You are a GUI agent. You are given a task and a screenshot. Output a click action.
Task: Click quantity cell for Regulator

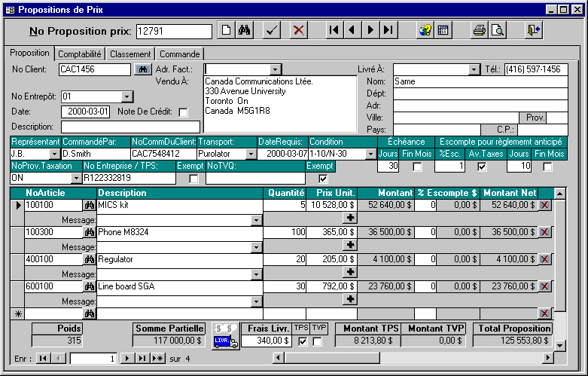point(285,259)
